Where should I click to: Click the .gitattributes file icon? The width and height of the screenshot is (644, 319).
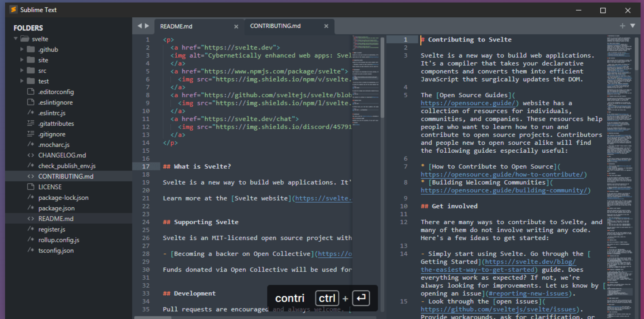click(31, 123)
